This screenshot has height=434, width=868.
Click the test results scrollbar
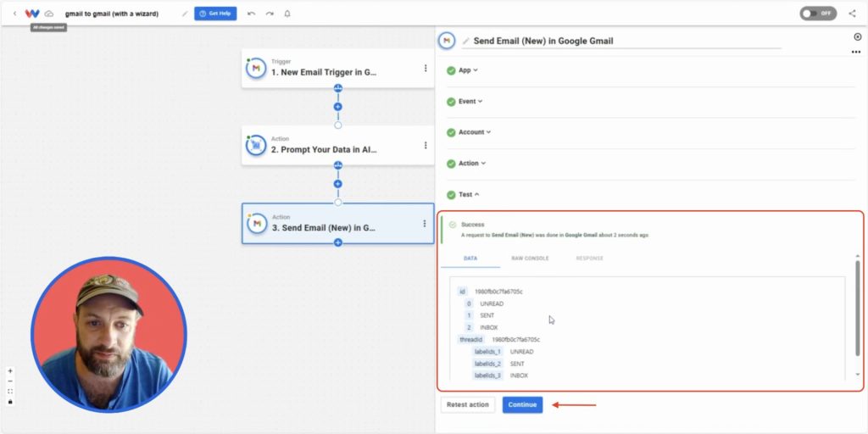point(858,308)
